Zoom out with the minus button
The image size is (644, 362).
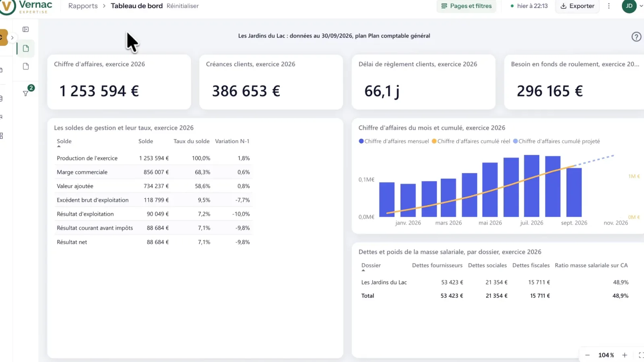[587, 355]
